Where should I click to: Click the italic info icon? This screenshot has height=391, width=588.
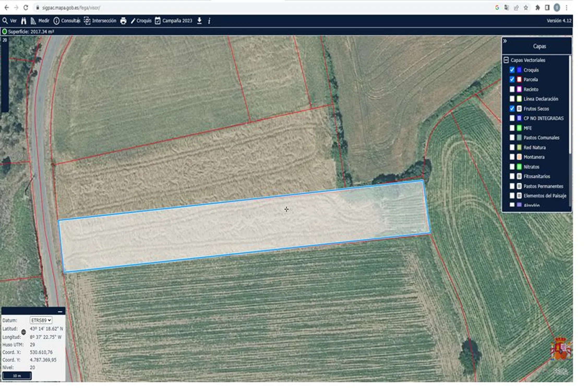(209, 21)
